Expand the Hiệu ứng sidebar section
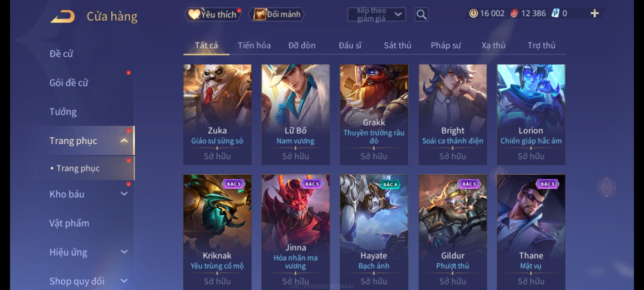Image resolution: width=644 pixels, height=290 pixels. (124, 252)
